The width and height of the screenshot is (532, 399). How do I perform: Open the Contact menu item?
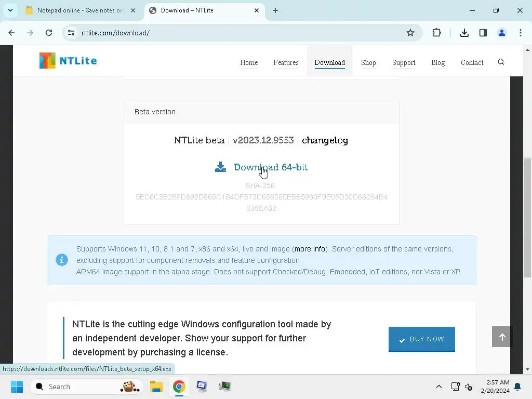pyautogui.click(x=472, y=63)
